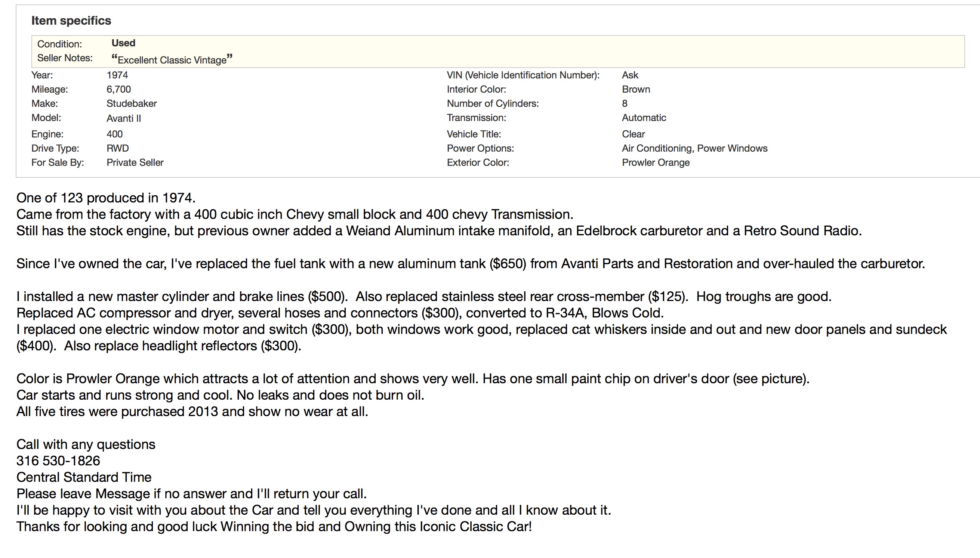The image size is (980, 558).
Task: Click the "Private Seller" value
Action: (135, 162)
